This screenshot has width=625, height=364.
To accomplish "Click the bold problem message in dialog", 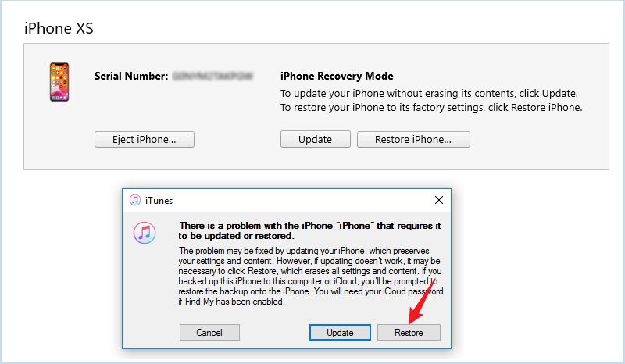I will coord(309,231).
